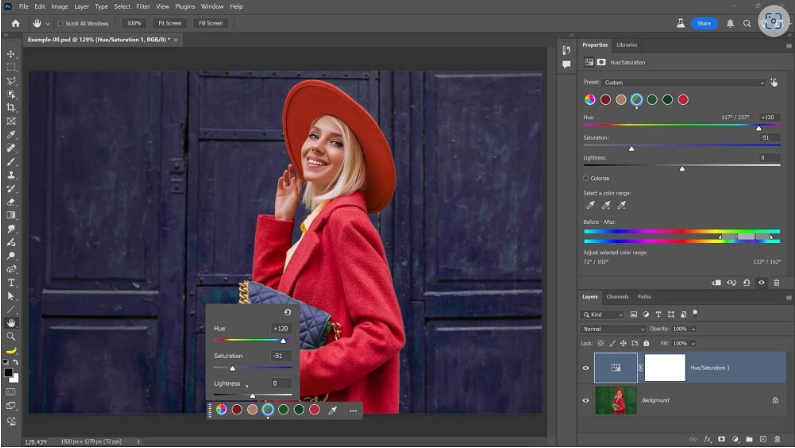The width and height of the screenshot is (795, 448).
Task: Click the Saturation slider handle in Properties
Action: pyautogui.click(x=631, y=149)
